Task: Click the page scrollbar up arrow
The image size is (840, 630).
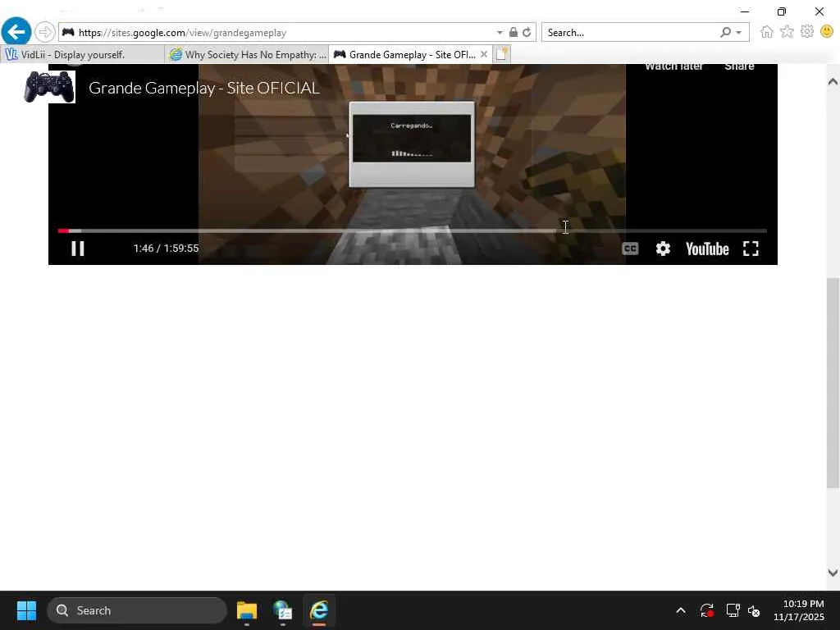Action: tap(833, 82)
